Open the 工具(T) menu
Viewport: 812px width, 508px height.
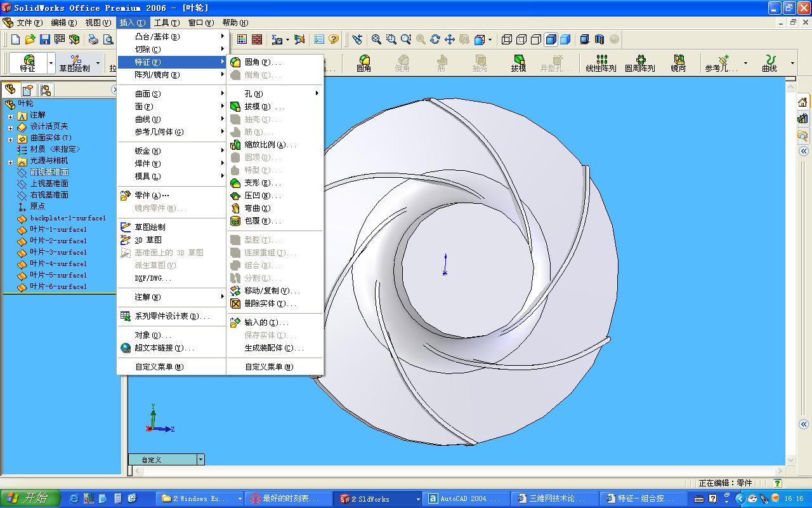coord(167,23)
